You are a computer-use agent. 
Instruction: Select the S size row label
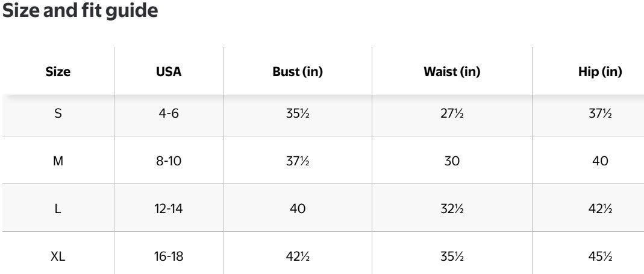click(x=58, y=113)
